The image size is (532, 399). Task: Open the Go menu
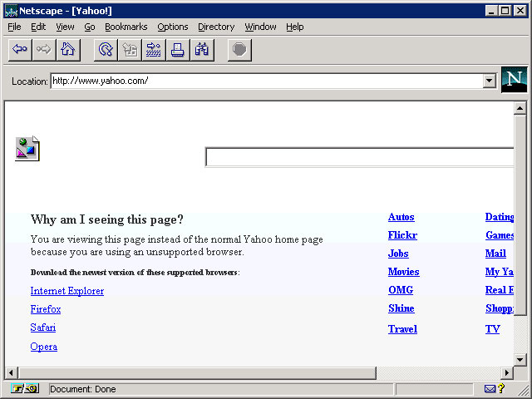point(90,27)
